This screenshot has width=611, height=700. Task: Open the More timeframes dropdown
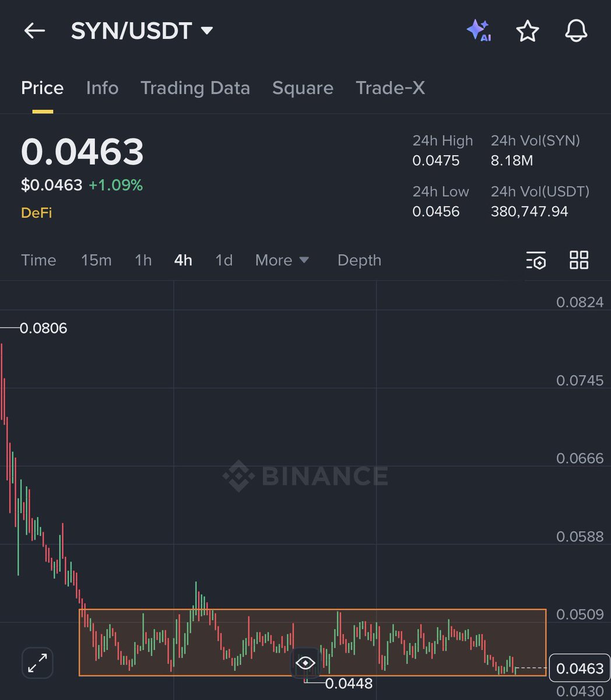point(282,260)
